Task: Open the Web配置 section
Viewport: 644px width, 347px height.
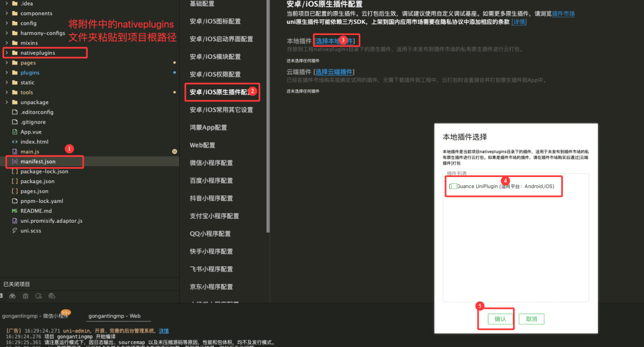Action: 202,146
